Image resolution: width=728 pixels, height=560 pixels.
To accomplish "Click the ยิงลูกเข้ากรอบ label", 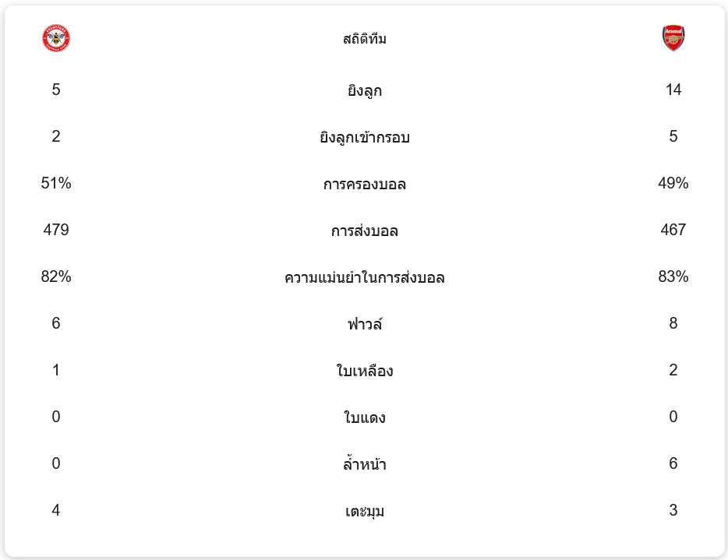I will (365, 137).
